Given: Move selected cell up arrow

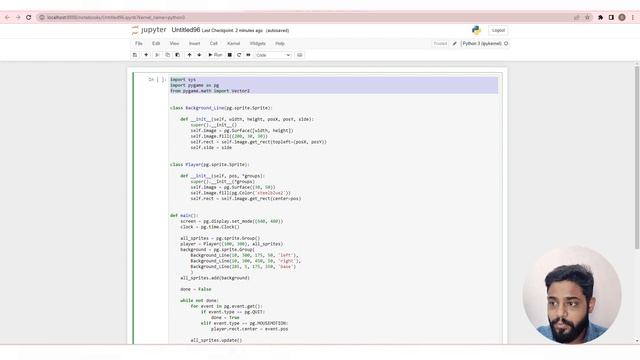Looking at the screenshot, I should 189,55.
